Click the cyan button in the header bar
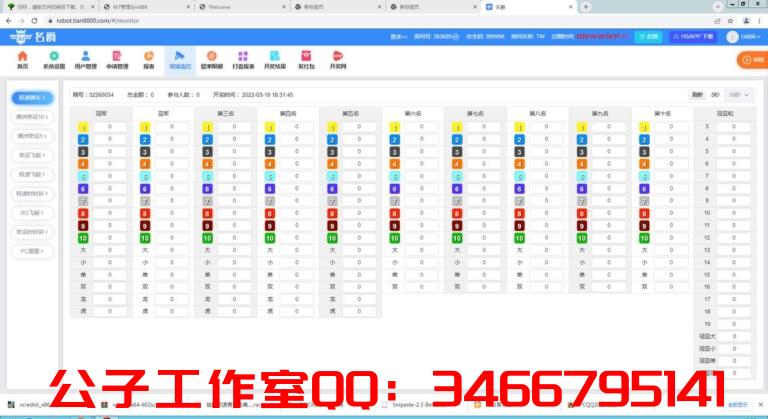 click(x=648, y=37)
